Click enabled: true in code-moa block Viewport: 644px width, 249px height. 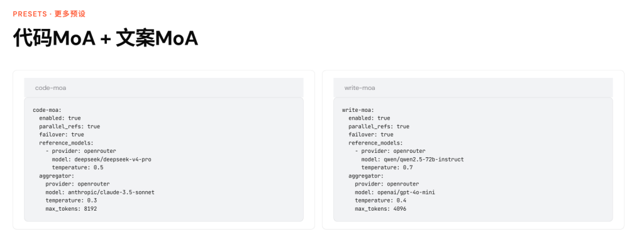point(60,118)
